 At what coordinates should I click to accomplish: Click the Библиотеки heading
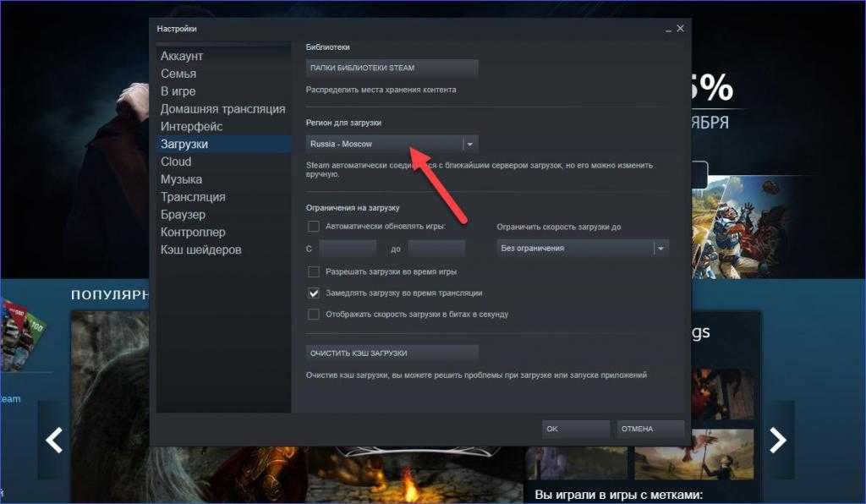click(327, 47)
